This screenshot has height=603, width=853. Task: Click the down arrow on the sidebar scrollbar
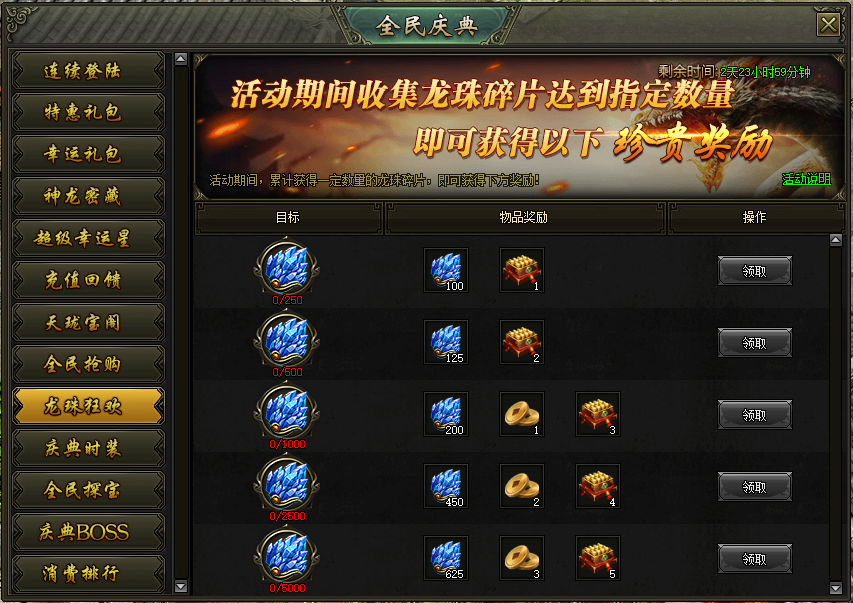(181, 586)
